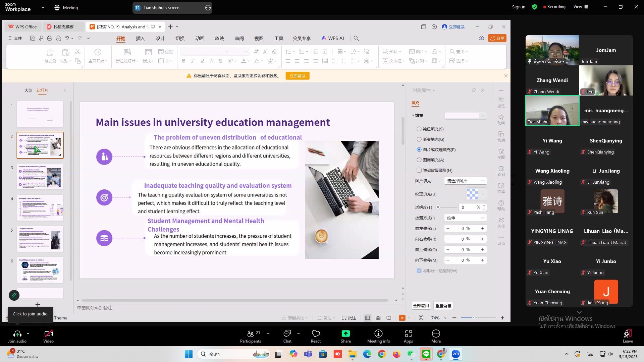Click the More options in Zoom toolbar
This screenshot has height=362, width=644.
pos(436,336)
